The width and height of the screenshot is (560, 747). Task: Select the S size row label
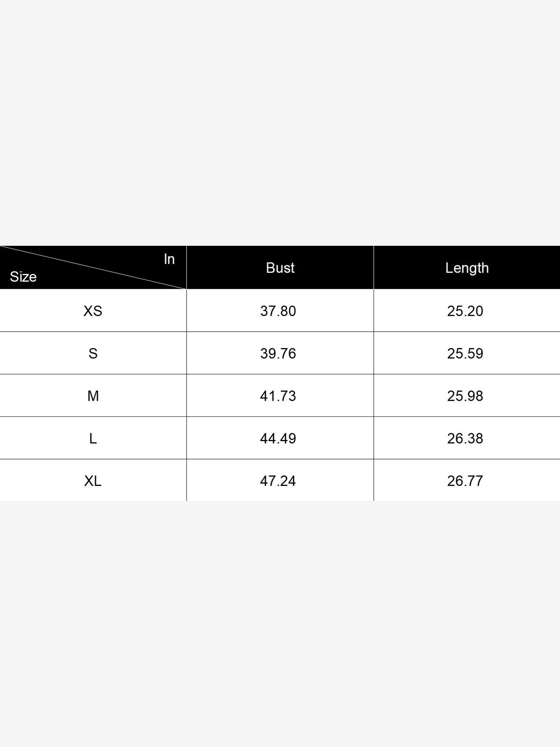(x=93, y=353)
